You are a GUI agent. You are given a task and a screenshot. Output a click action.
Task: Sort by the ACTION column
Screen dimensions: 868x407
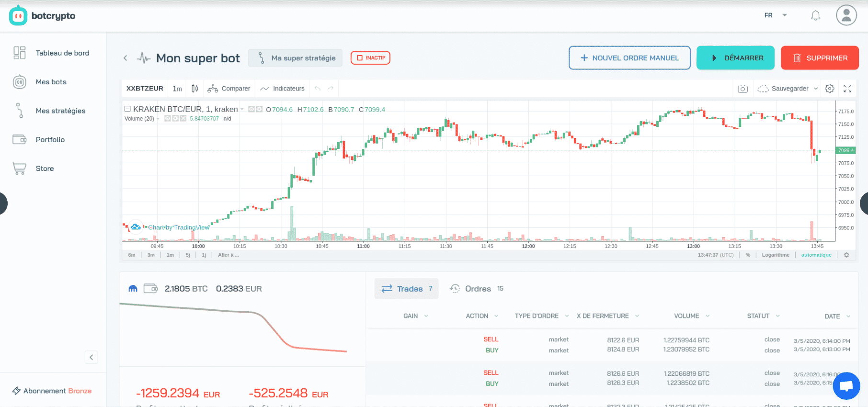coord(482,316)
